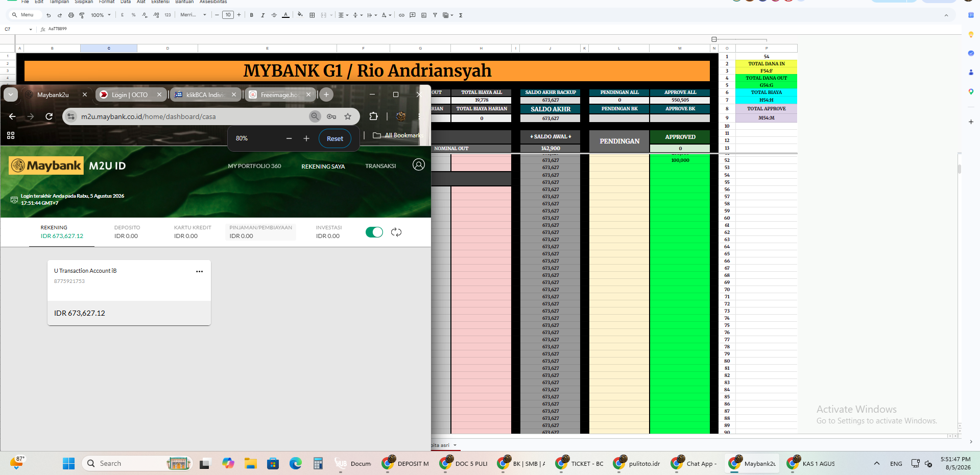Open the U Transaction Account options menu

pos(200,272)
